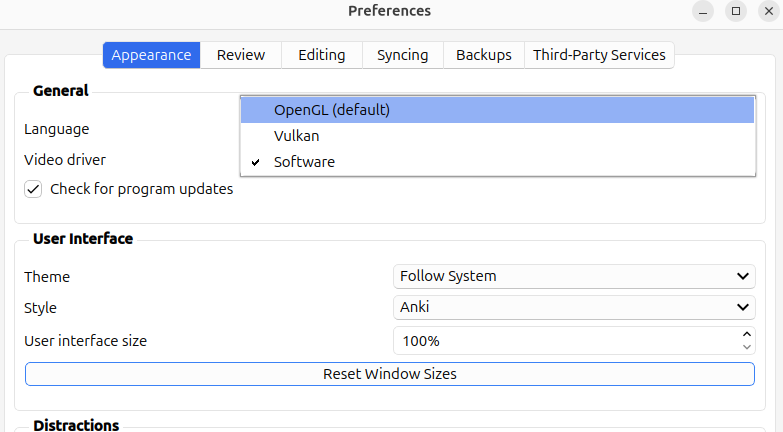
Task: Maximize the Preferences window
Action: 736,11
